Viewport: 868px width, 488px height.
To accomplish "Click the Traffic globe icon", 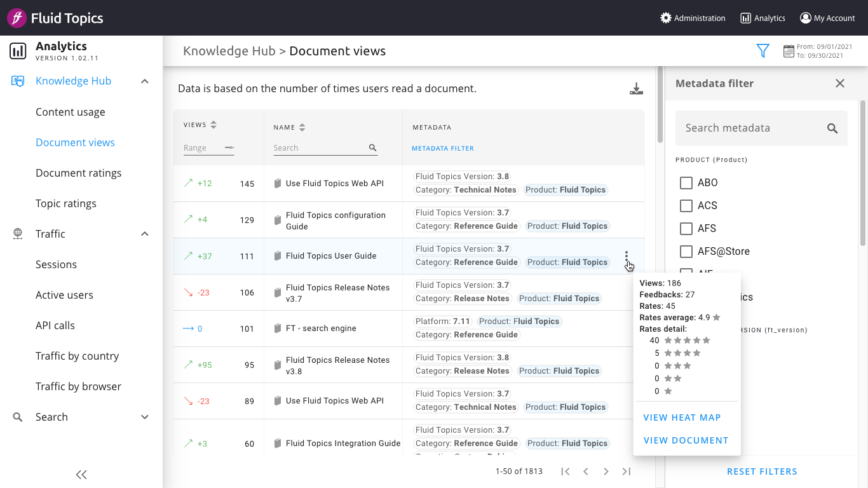I will pos(18,234).
